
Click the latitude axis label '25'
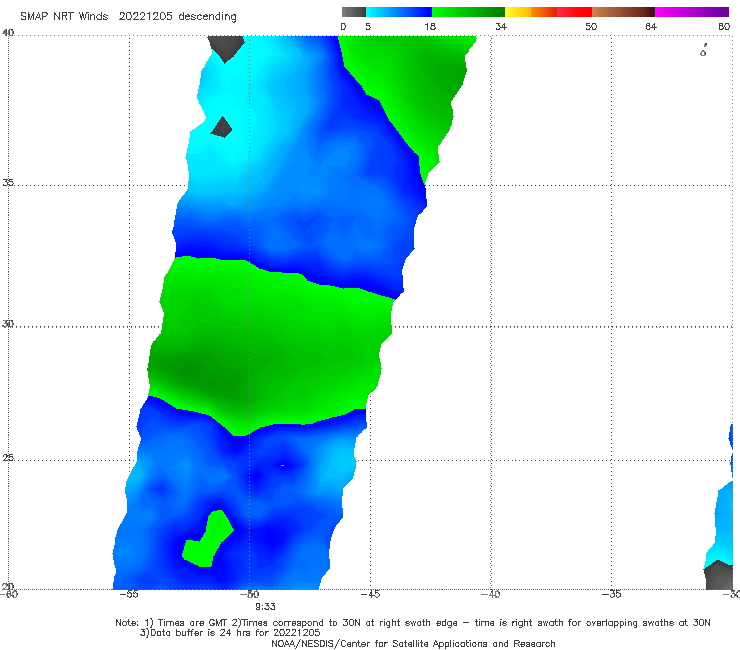pos(8,457)
